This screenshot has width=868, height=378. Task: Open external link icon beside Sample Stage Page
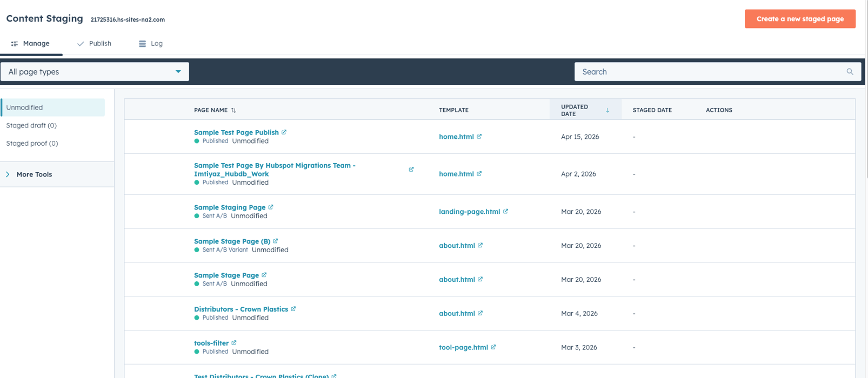264,275
